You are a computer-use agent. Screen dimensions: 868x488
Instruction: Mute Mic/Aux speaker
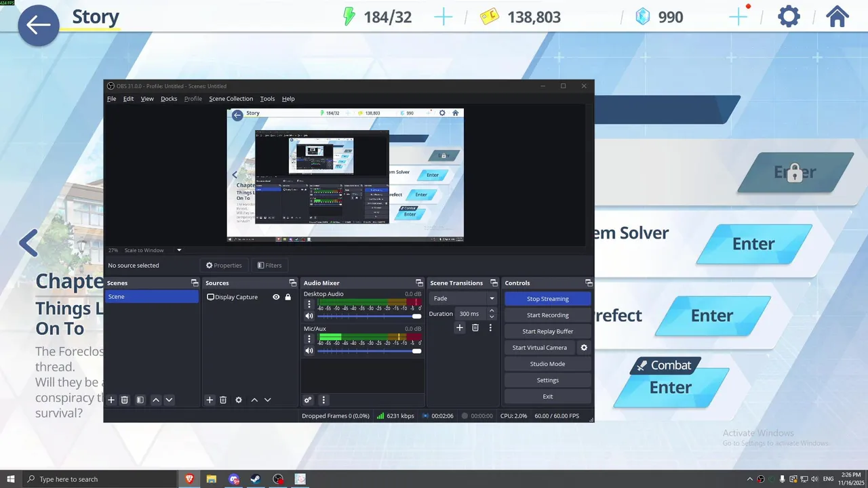(x=309, y=350)
